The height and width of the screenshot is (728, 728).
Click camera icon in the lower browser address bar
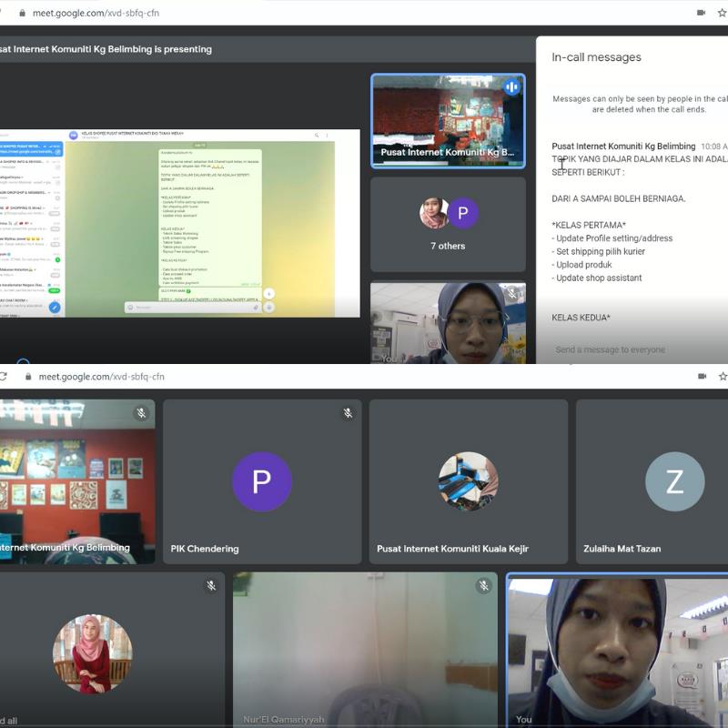(701, 377)
